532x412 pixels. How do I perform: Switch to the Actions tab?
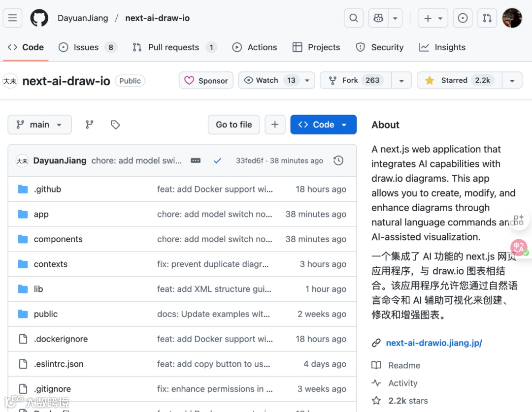tap(255, 47)
